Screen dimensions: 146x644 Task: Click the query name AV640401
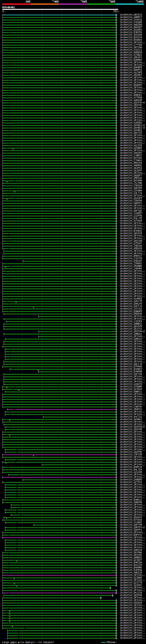(8, 8)
